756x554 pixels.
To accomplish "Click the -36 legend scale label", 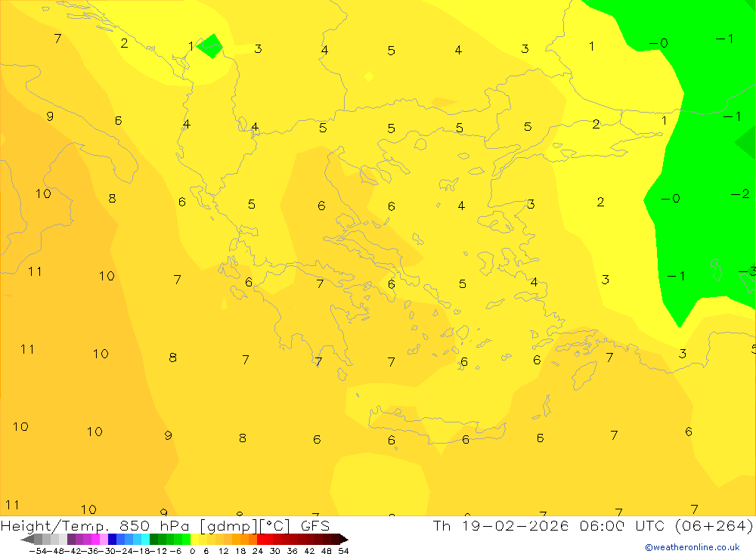I will point(90,551).
